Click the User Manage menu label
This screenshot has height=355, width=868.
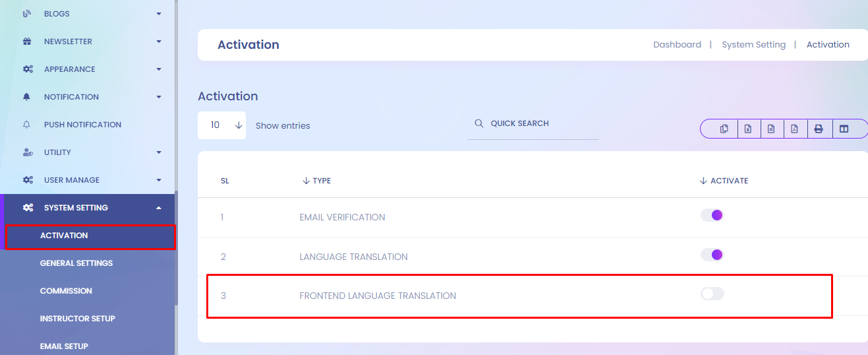tap(72, 180)
